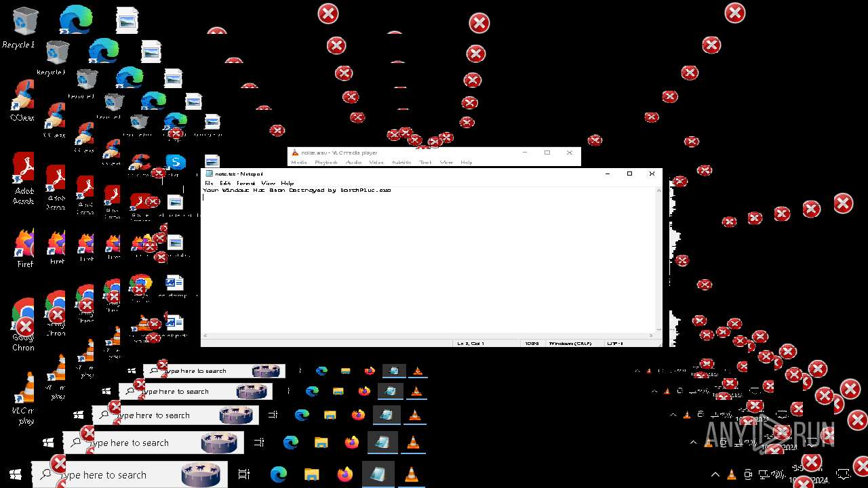Open the Edit menu in Notepad

(x=225, y=183)
